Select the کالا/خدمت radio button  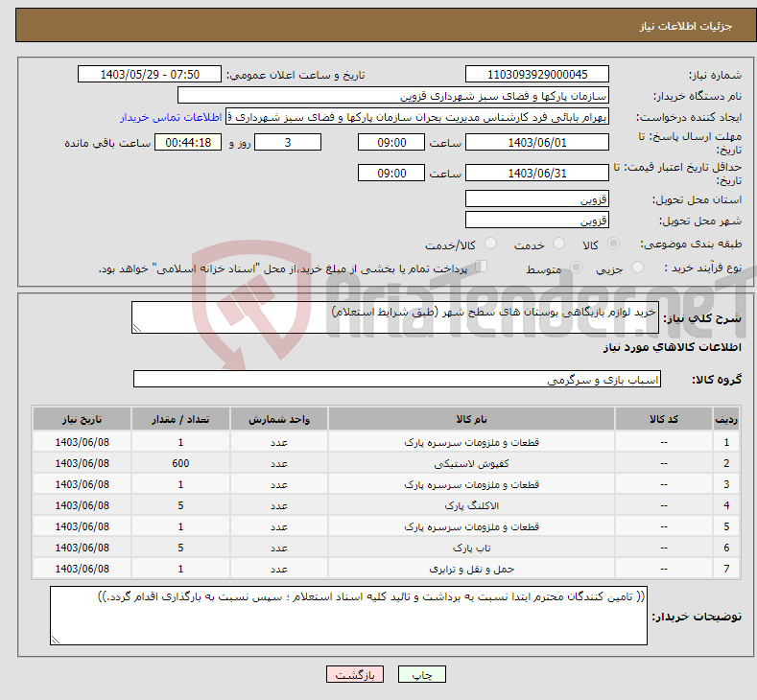point(490,244)
